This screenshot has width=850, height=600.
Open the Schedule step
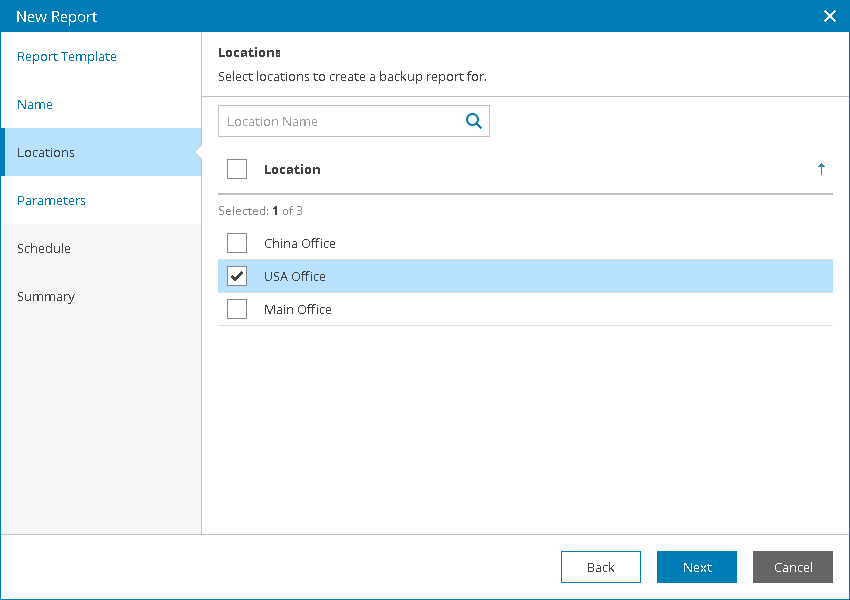[44, 249]
